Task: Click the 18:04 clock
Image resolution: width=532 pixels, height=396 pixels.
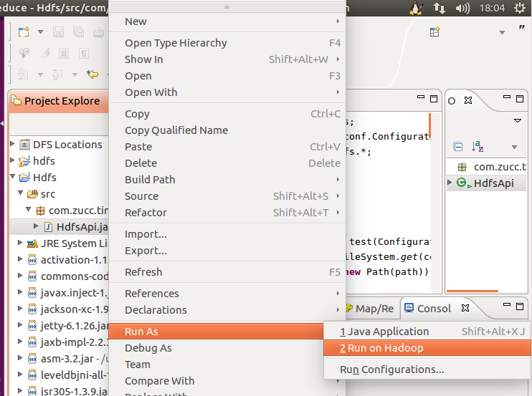Action: click(492, 8)
